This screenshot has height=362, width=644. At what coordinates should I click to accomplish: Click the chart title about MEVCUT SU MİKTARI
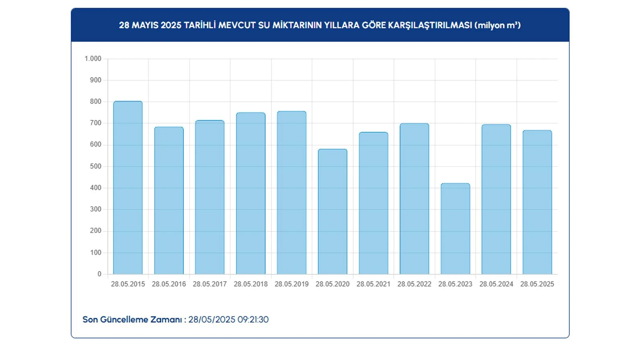point(320,25)
